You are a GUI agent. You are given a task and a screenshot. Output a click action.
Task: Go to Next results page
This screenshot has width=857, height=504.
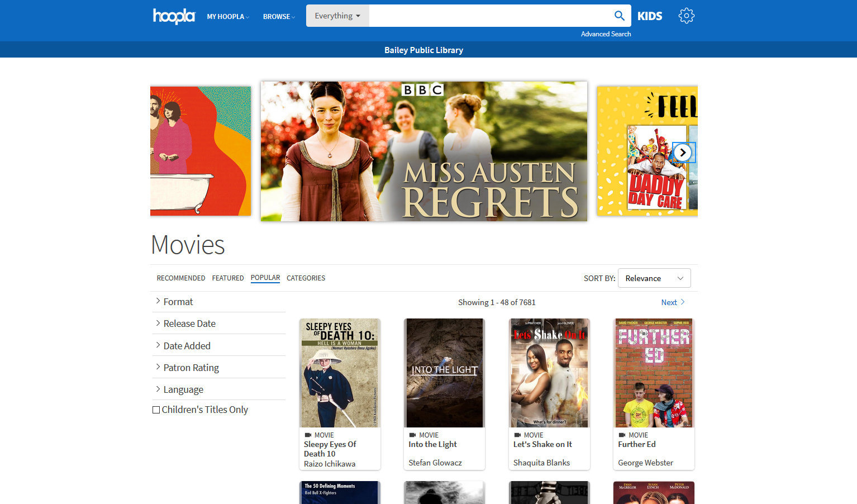(669, 302)
